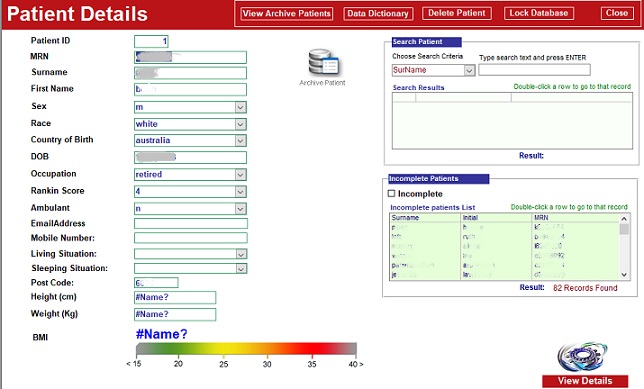This screenshot has width=644, height=389.
Task: Click the MRN column header in incomplete list
Action: point(575,218)
